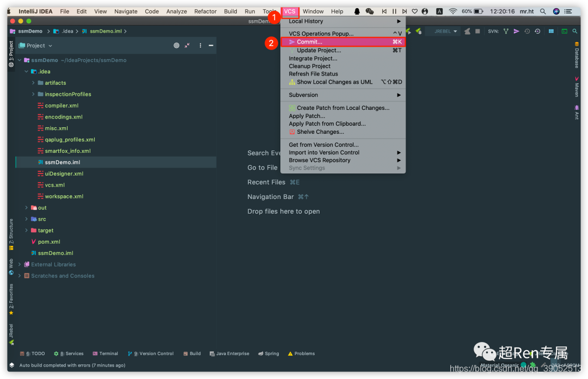Select pom.xml file
588x379 pixels.
click(x=49, y=242)
